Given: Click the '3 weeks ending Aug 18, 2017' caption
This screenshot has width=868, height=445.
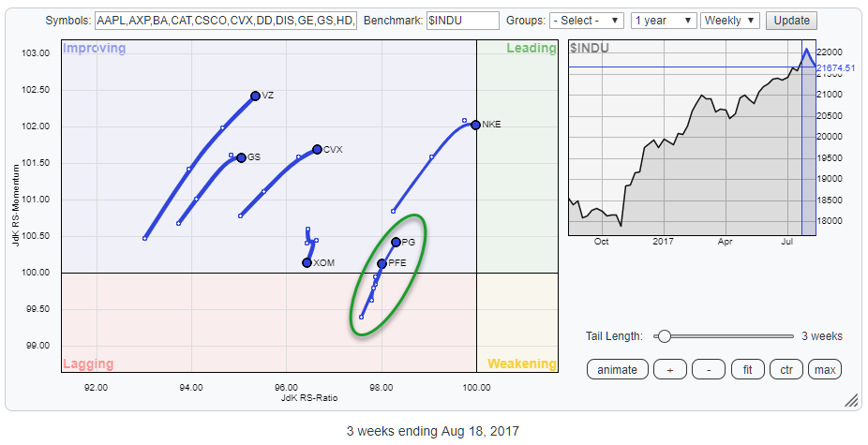Looking at the screenshot, I should point(433,431).
